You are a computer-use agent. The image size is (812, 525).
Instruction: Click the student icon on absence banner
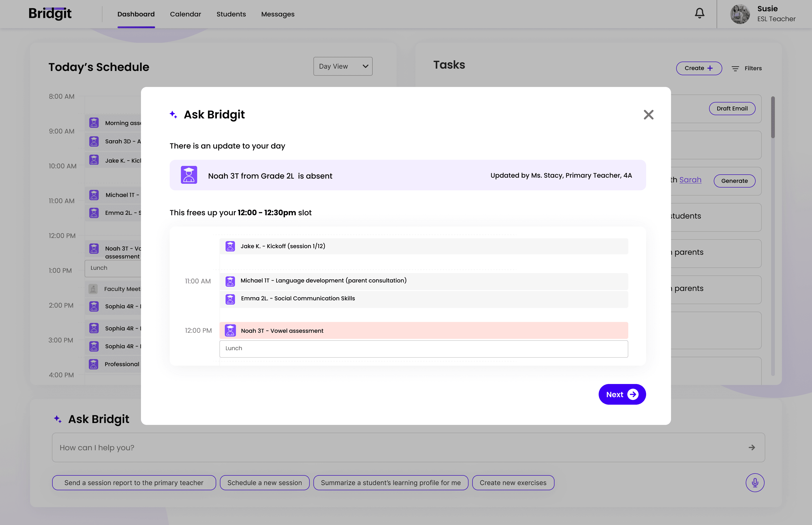click(x=189, y=175)
